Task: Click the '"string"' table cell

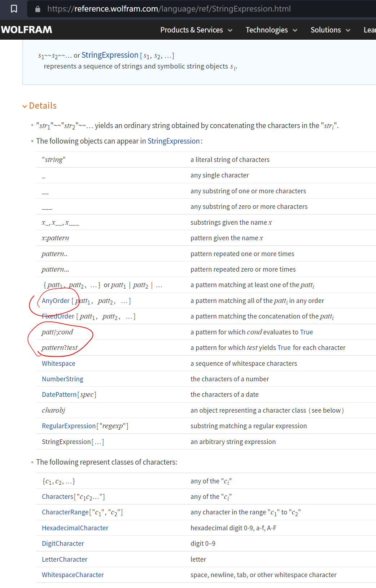Action: pos(53,160)
